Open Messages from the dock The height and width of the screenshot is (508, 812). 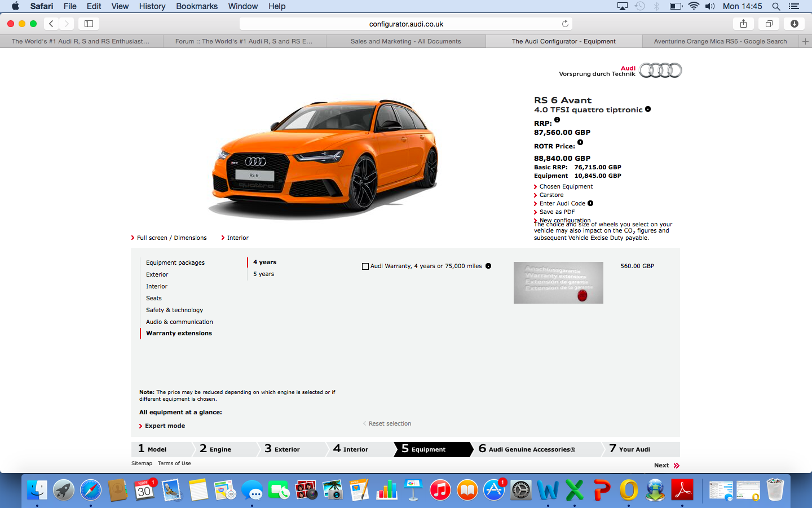click(x=252, y=490)
